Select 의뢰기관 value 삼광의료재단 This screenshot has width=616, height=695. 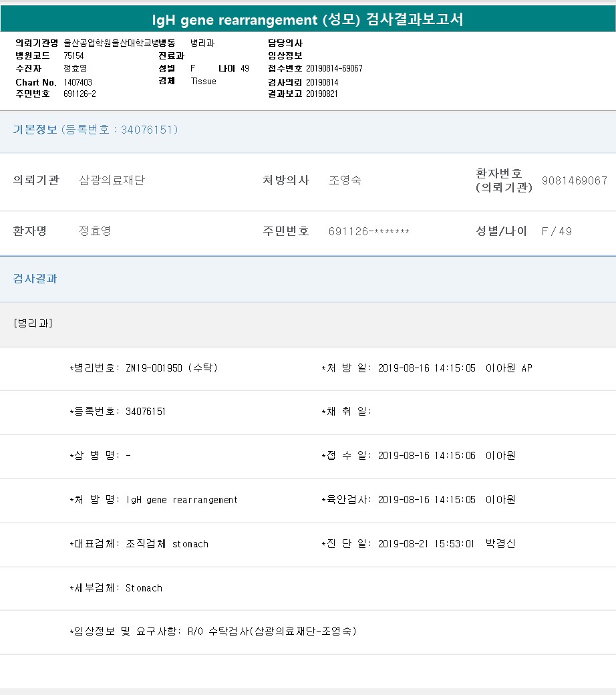112,180
